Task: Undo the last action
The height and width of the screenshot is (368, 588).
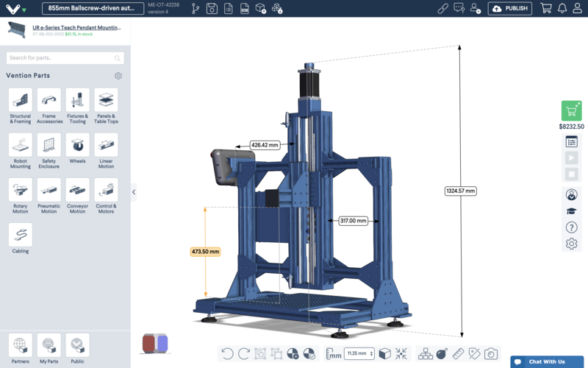Action: pos(227,354)
